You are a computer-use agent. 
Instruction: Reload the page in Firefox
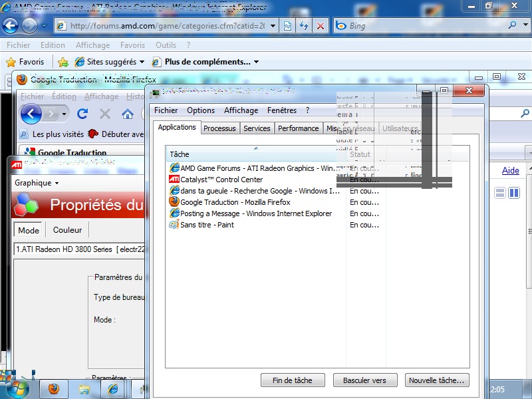click(x=82, y=114)
